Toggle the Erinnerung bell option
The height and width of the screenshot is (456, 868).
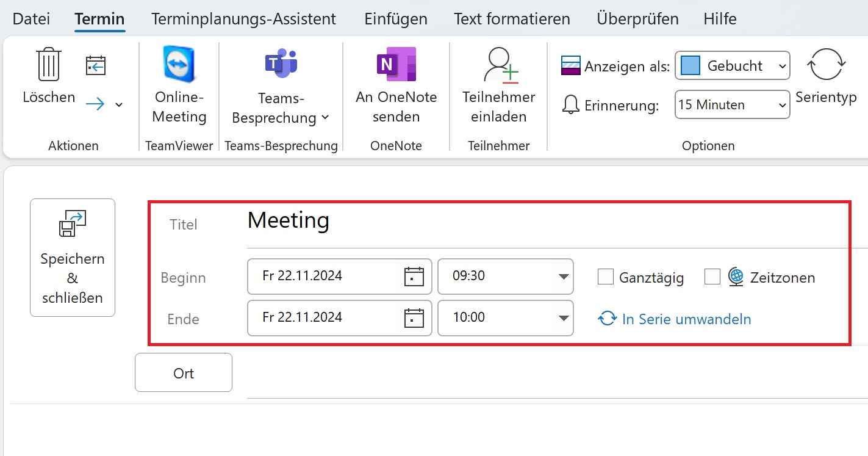[571, 104]
